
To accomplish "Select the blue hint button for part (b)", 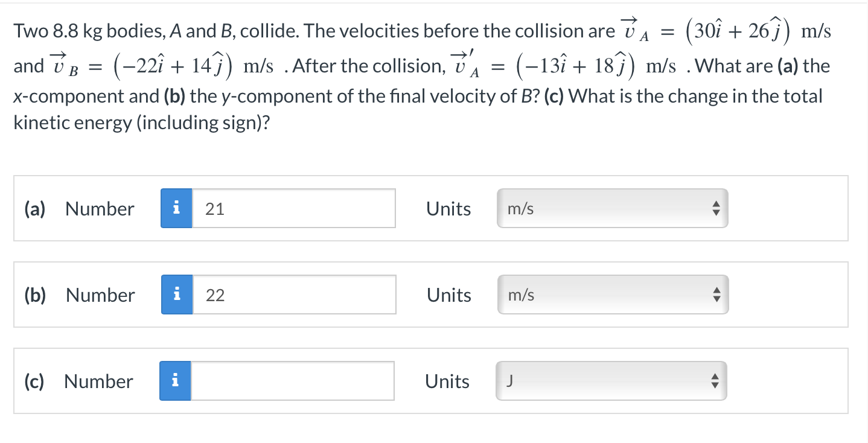I will (176, 295).
